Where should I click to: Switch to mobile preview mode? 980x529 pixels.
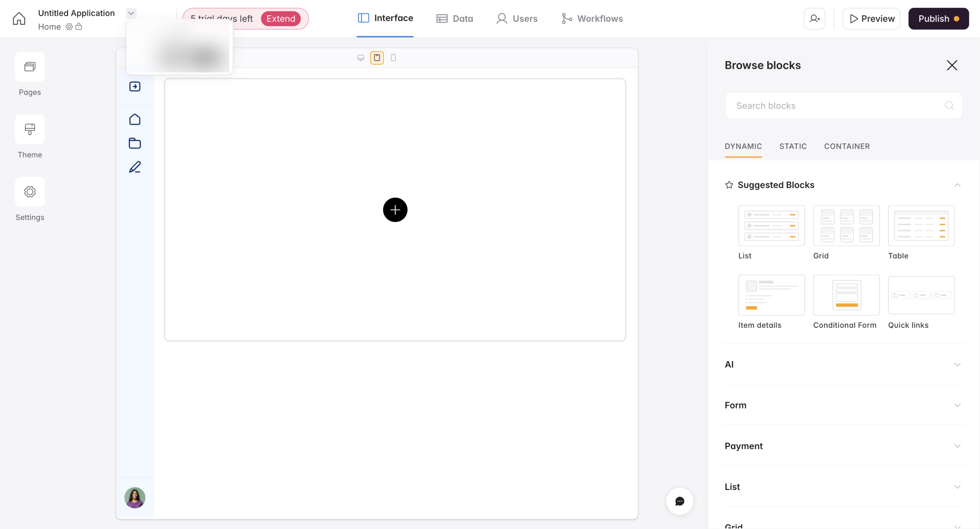click(x=393, y=58)
